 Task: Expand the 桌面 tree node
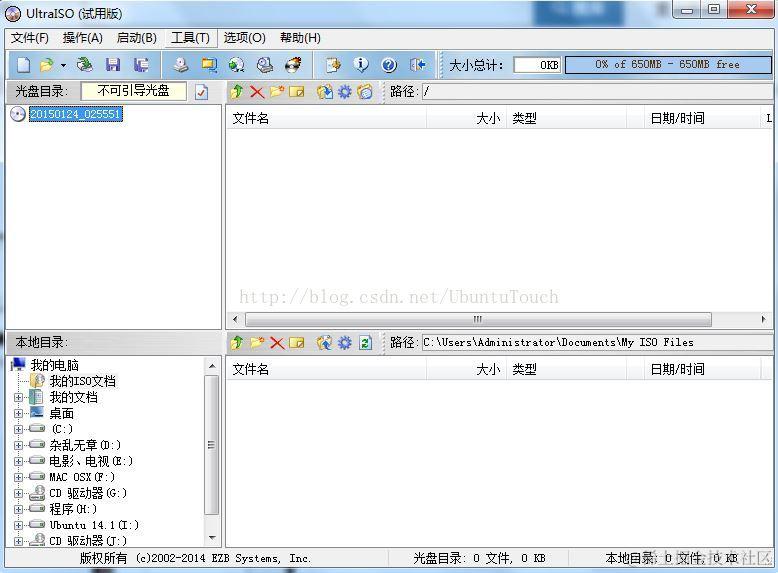18,413
